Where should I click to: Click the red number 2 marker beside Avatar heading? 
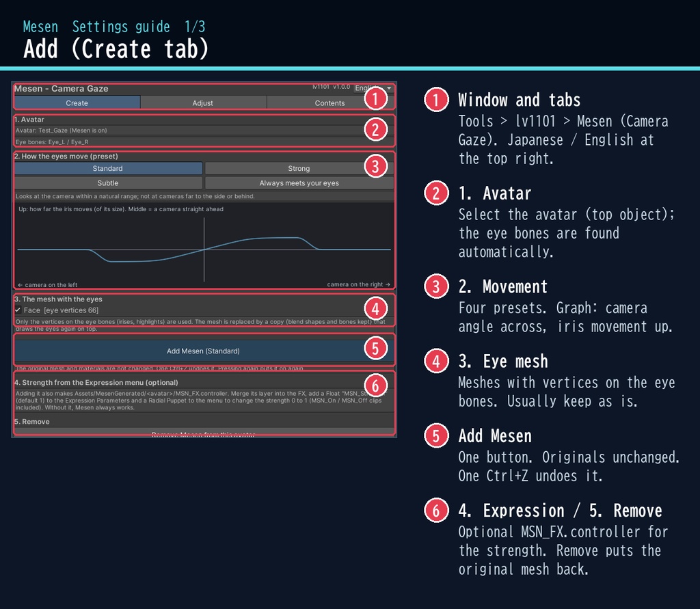[436, 193]
